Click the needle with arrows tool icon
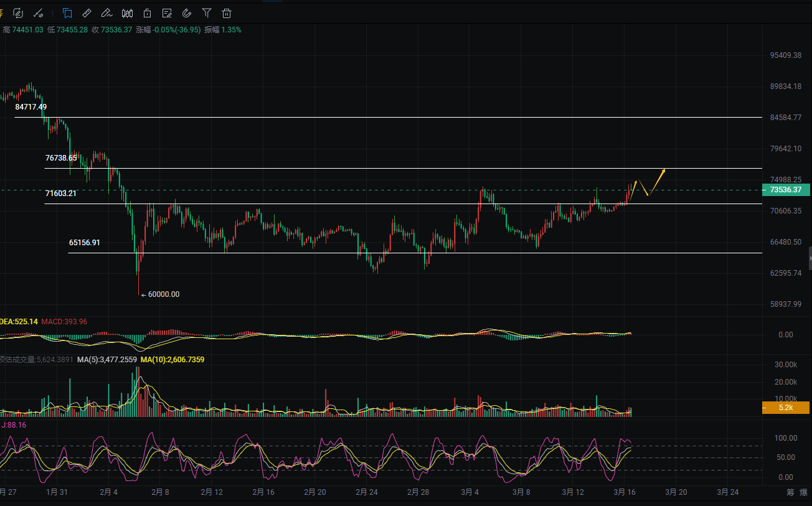The image size is (812, 506). coord(38,12)
